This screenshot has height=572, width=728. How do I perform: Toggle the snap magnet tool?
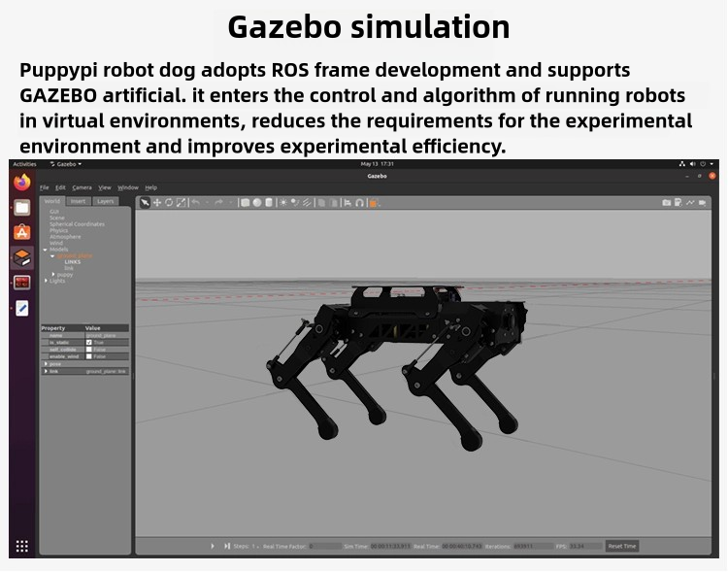pos(359,203)
